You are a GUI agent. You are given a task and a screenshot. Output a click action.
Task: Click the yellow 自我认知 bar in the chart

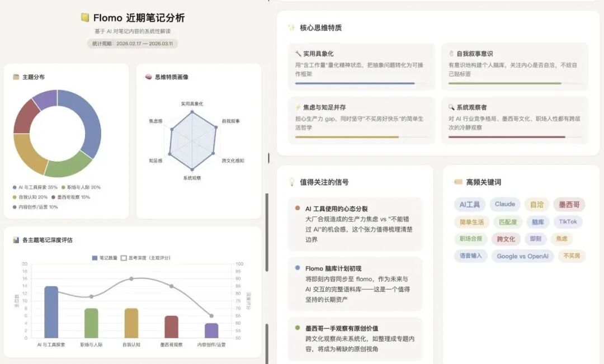click(131, 323)
